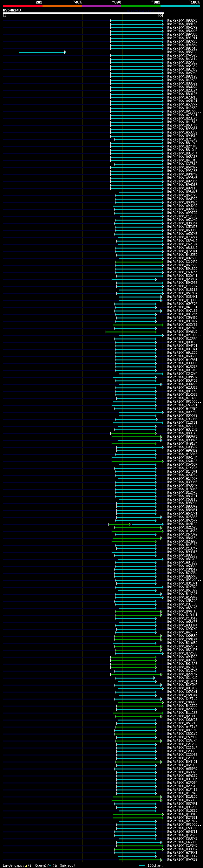
Task: Open hit UniRef100_Q9SRV5
Action: coord(182,41)
